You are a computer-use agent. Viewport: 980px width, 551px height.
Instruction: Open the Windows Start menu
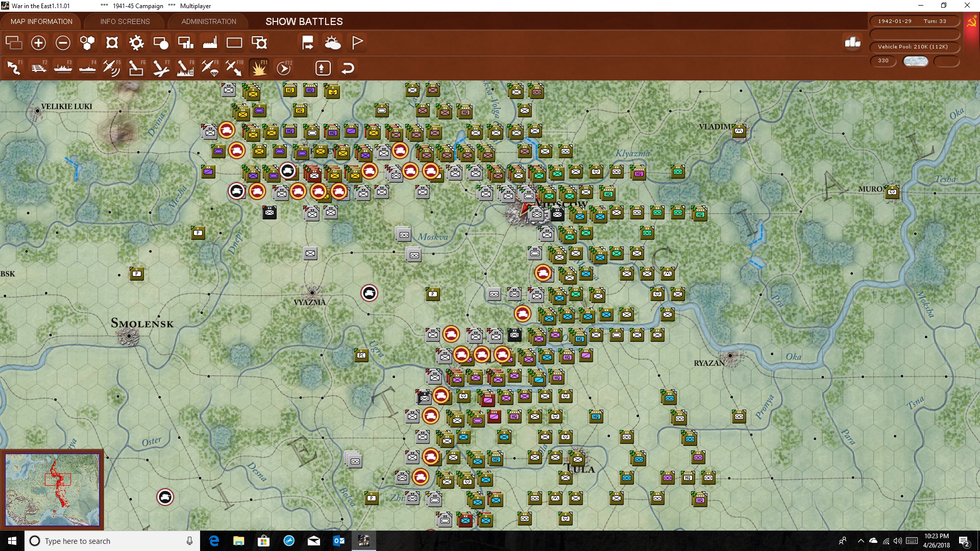point(12,541)
